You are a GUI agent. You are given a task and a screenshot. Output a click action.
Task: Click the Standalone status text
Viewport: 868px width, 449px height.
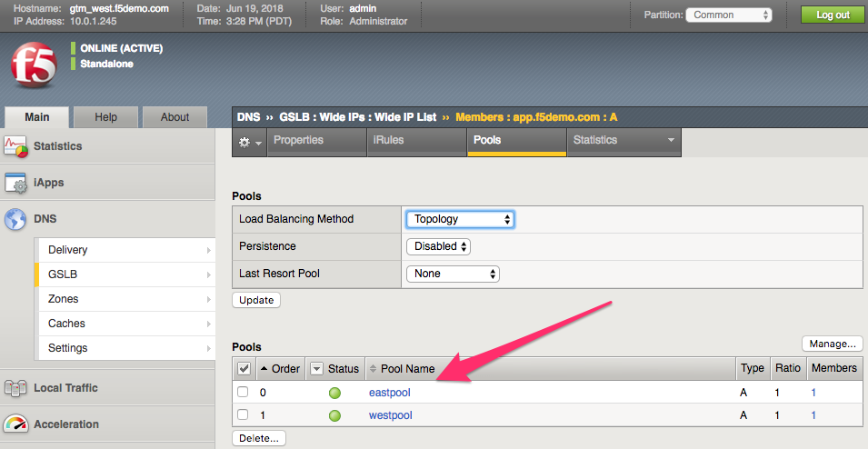107,65
